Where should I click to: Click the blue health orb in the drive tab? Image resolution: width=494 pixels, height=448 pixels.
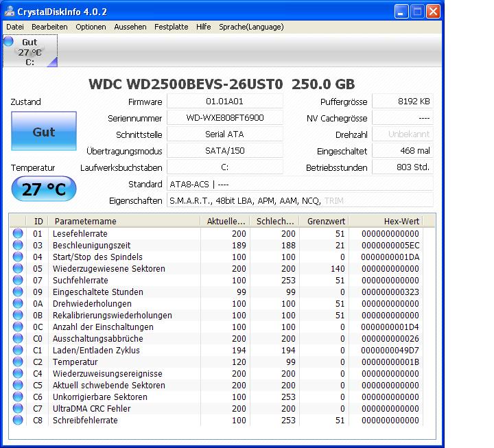8,41
